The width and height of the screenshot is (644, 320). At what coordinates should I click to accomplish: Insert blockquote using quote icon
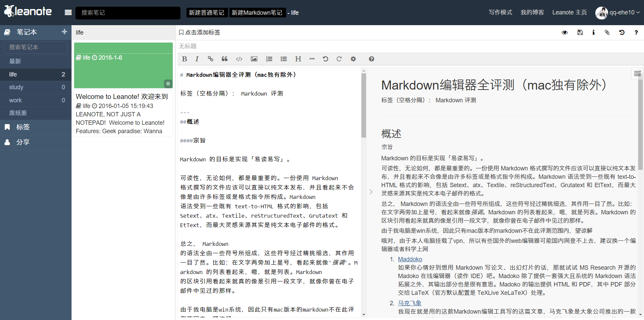point(224,59)
